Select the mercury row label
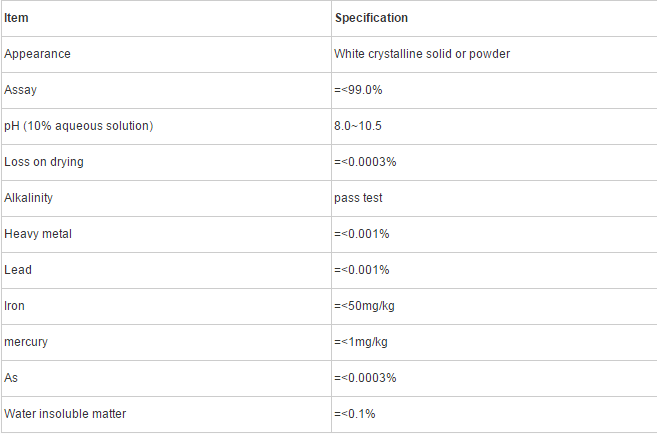 coord(26,342)
